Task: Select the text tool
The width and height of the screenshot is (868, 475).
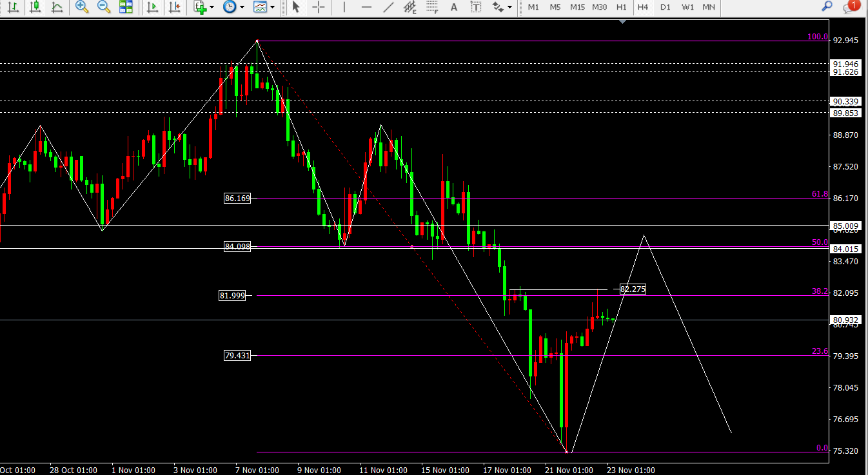Action: coord(454,7)
